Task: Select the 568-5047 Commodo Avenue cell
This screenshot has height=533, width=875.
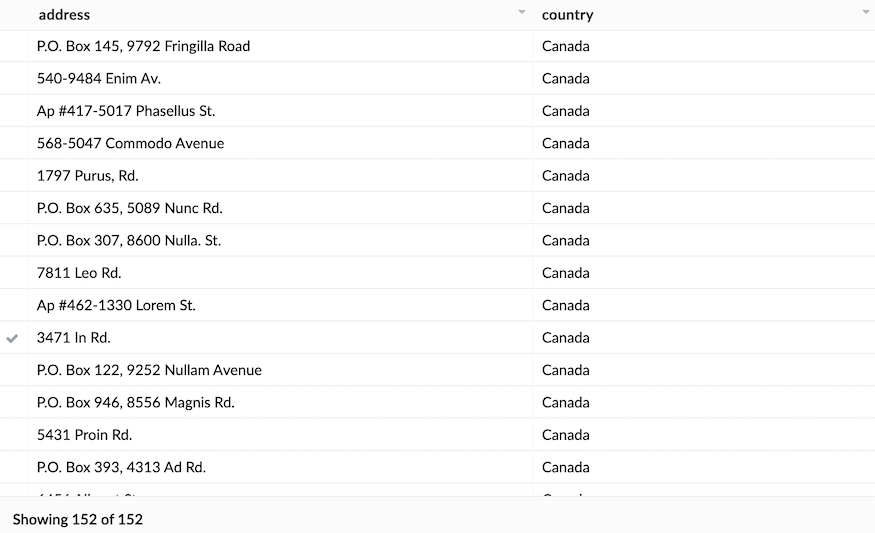Action: coord(130,143)
